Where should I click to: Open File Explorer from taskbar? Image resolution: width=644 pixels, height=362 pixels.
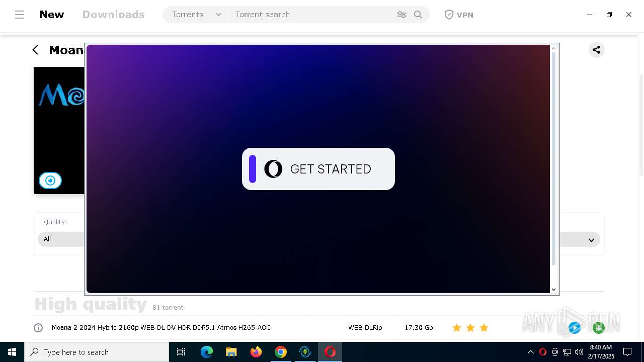tap(231, 352)
